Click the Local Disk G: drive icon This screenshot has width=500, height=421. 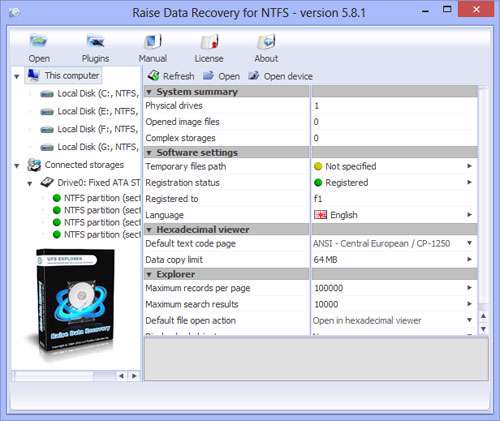[47, 147]
